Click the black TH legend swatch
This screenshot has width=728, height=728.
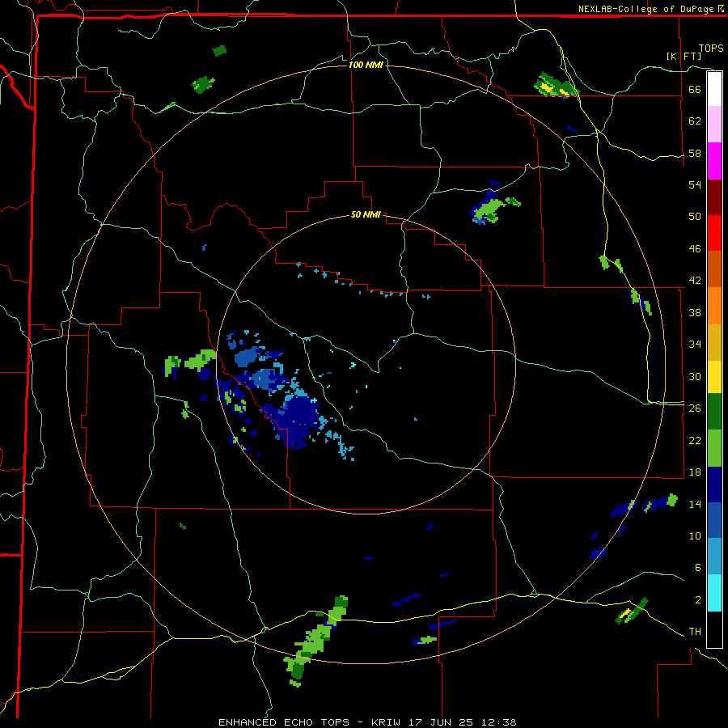pos(714,629)
